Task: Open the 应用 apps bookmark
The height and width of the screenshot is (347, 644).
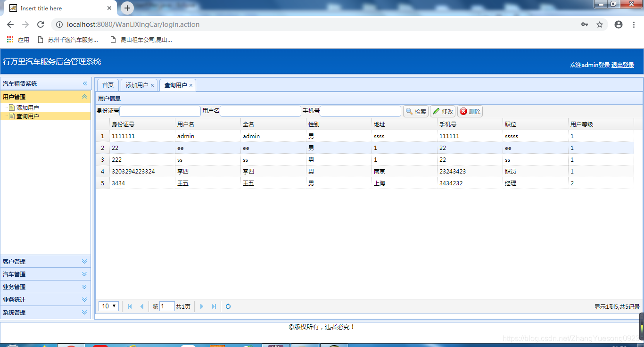Action: tap(18, 40)
